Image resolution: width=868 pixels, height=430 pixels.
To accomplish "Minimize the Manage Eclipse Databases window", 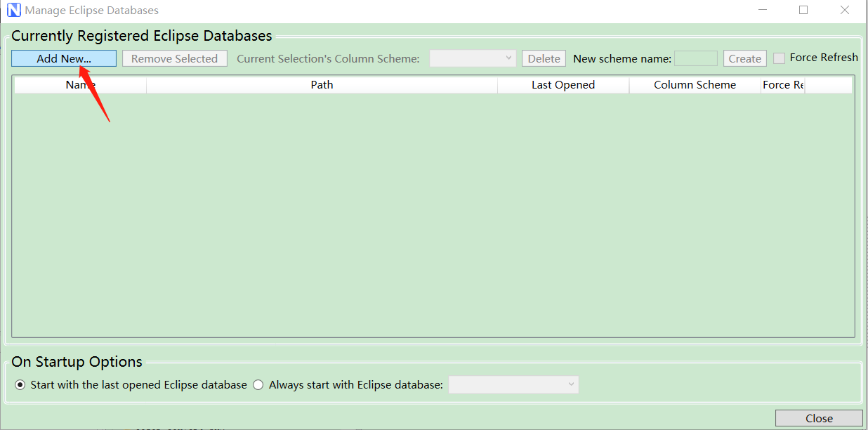I will click(x=762, y=10).
